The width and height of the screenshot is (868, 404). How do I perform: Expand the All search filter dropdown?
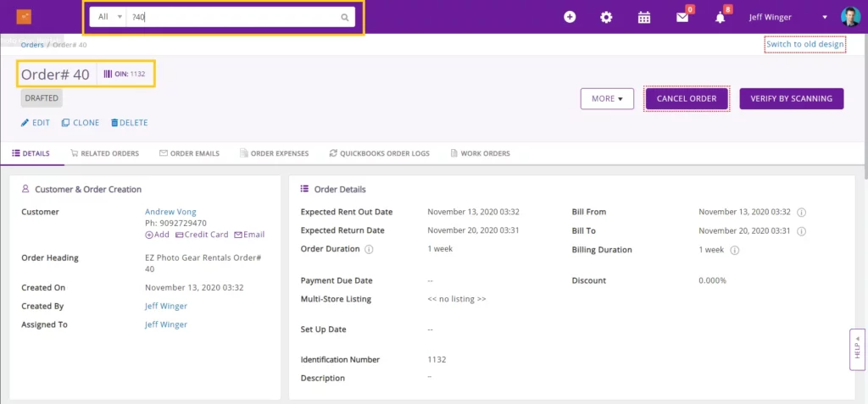coord(108,17)
